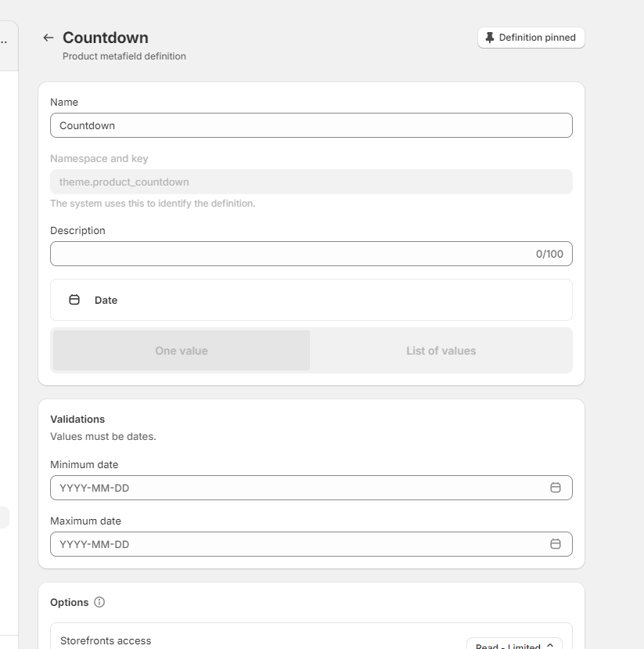Focus the Description text field

coord(290,254)
